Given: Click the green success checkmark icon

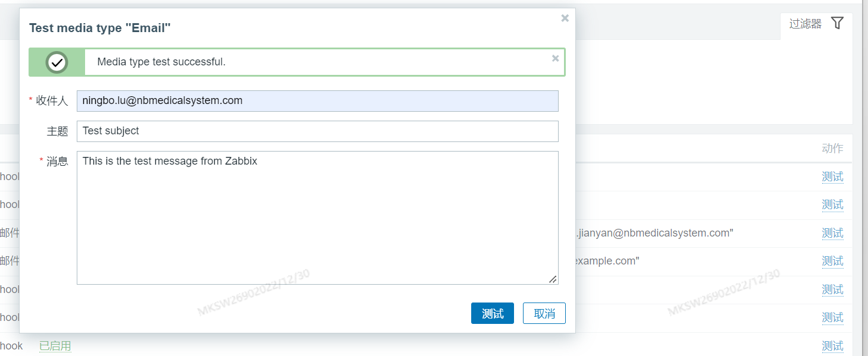Looking at the screenshot, I should 57,62.
